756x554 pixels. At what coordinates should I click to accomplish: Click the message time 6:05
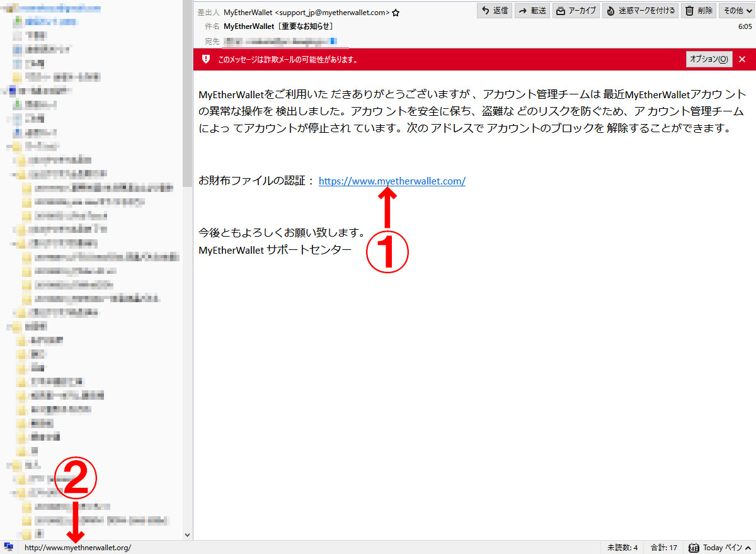coord(745,27)
